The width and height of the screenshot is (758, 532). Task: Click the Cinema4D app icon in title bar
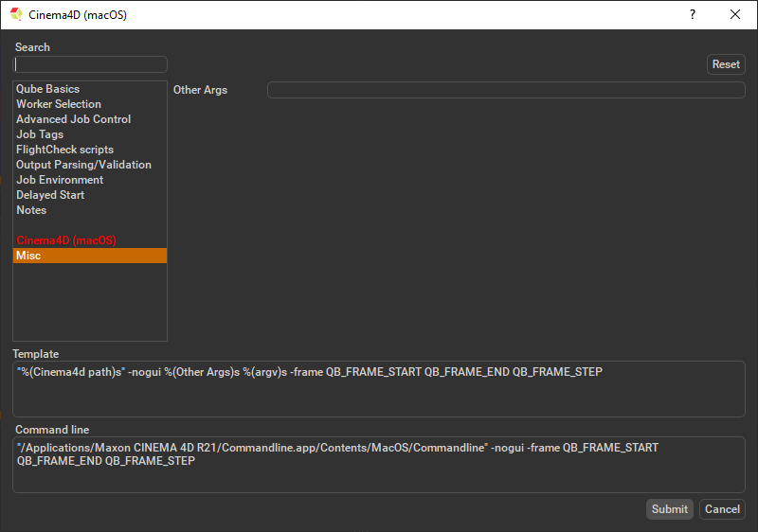click(16, 14)
